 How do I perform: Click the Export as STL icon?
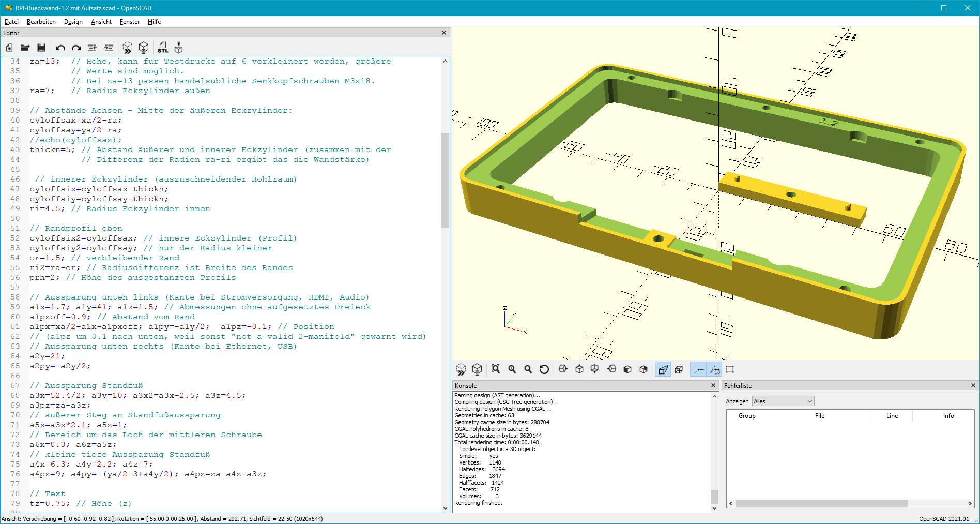(x=163, y=48)
